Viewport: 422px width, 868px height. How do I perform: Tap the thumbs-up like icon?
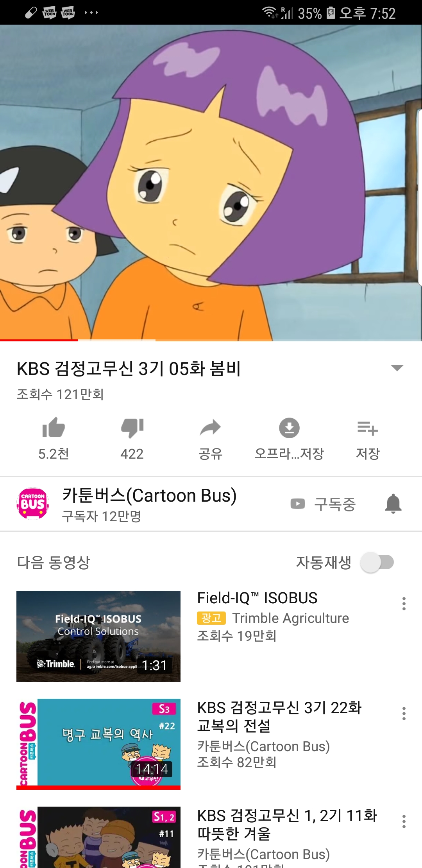coord(54,427)
